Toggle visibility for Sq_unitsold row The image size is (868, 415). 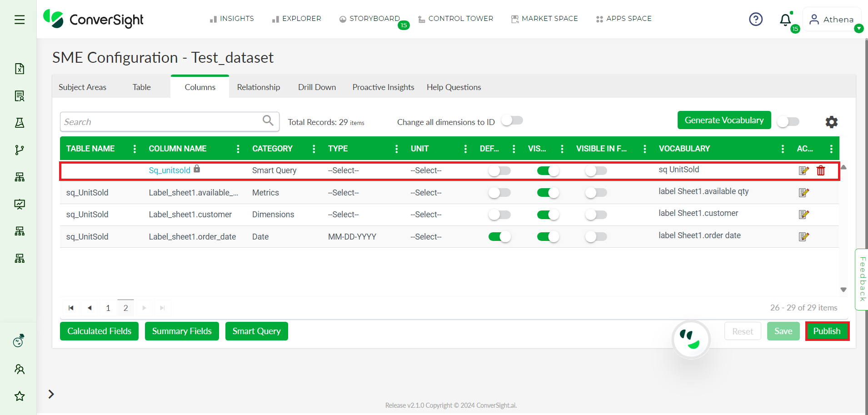(x=548, y=171)
